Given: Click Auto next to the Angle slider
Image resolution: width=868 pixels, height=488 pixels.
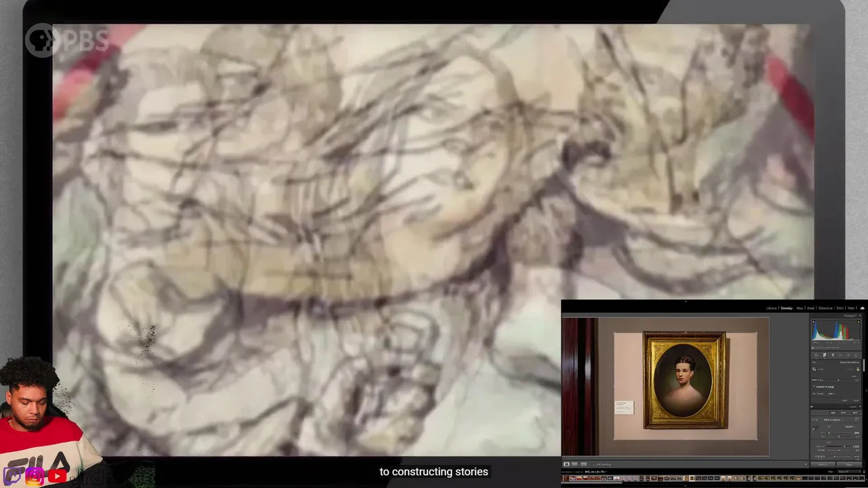Looking at the screenshot, I should point(854,376).
